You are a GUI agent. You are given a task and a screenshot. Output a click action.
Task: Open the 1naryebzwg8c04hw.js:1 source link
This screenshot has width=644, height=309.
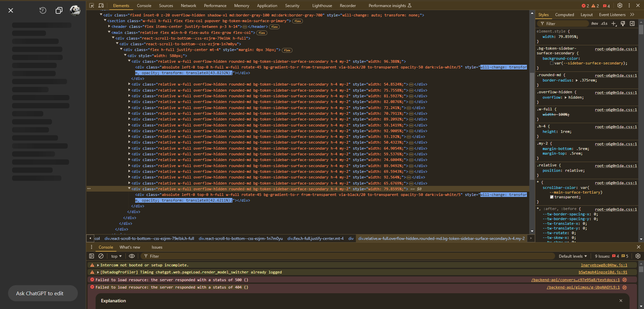(604, 265)
